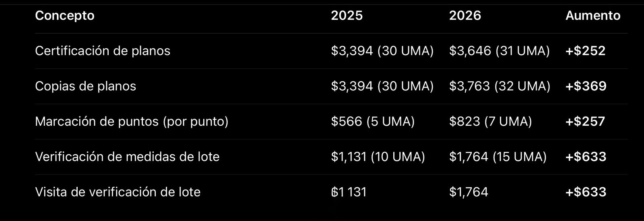Click the +$257 increase amount
Screen dimensions: 644x221
point(585,121)
